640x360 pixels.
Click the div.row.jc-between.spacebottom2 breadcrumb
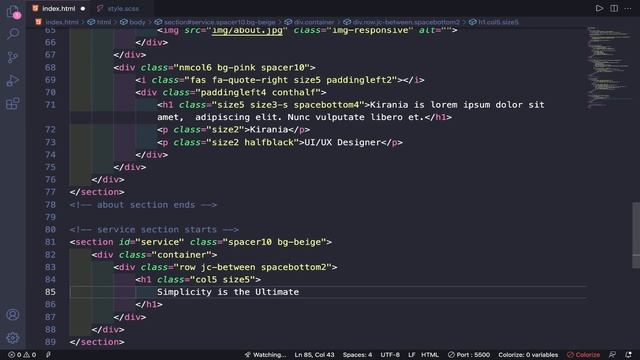pyautogui.click(x=406, y=22)
